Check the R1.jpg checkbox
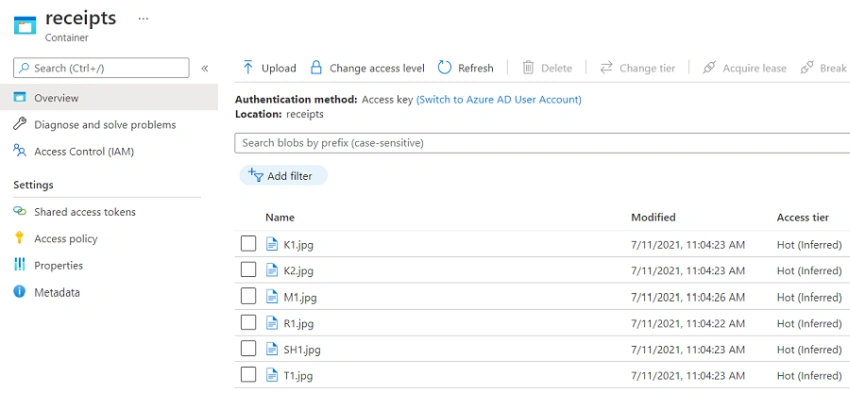Viewport: 850px width, 394px height. tap(248, 322)
